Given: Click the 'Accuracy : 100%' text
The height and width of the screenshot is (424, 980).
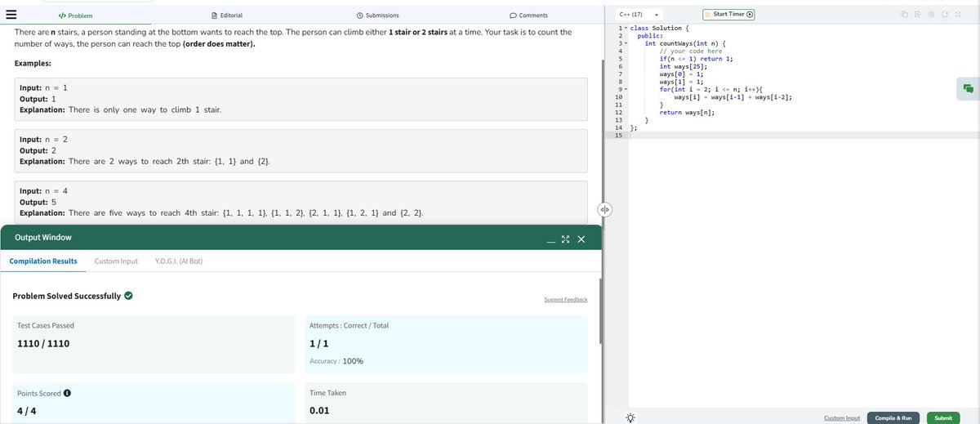Looking at the screenshot, I should pyautogui.click(x=336, y=361).
